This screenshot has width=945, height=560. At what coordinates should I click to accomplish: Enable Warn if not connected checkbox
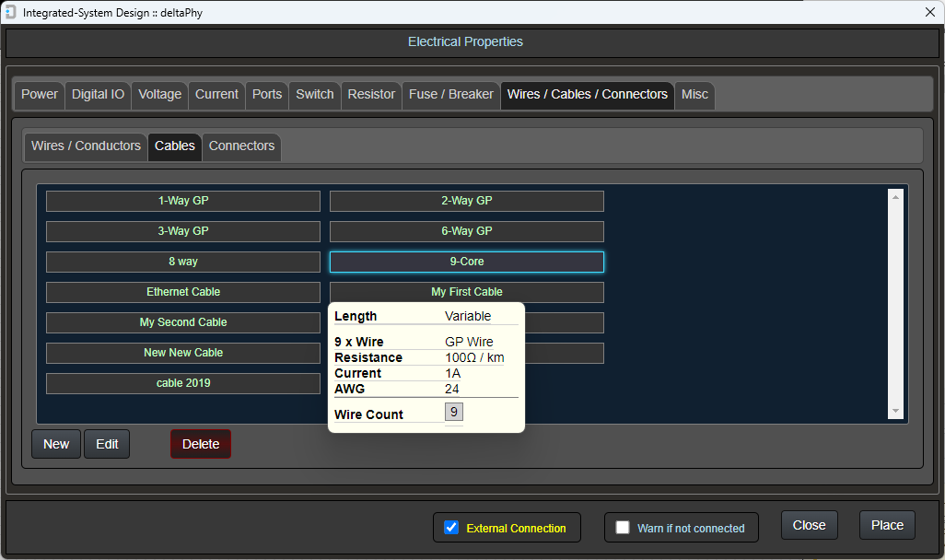pos(623,528)
